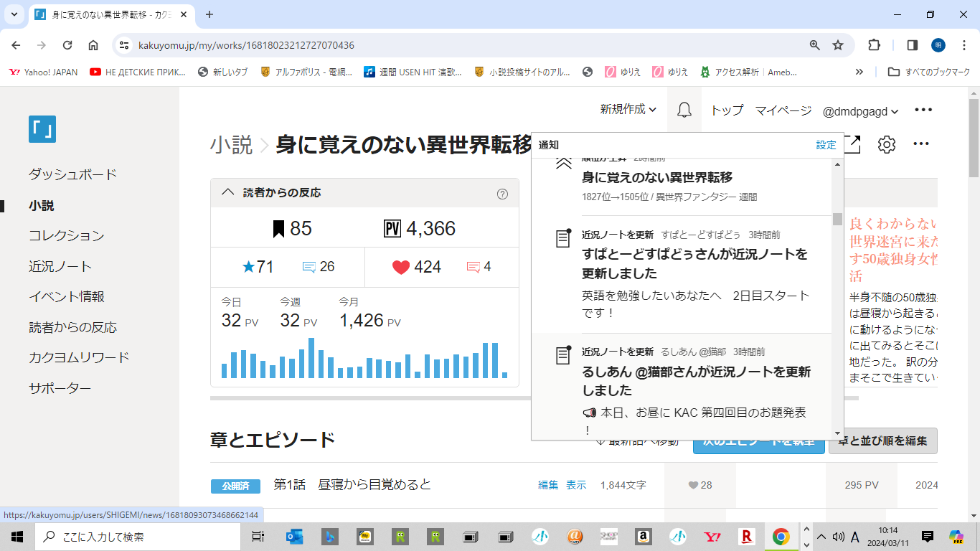Screen dimensions: 980x551
Task: Open 近況ノート in the sidebar
Action: click(60, 266)
